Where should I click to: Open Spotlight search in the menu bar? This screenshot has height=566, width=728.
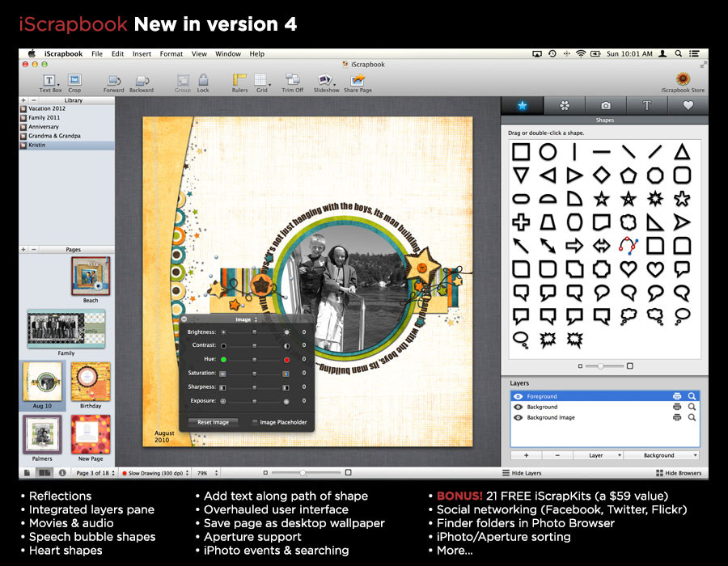[x=679, y=54]
